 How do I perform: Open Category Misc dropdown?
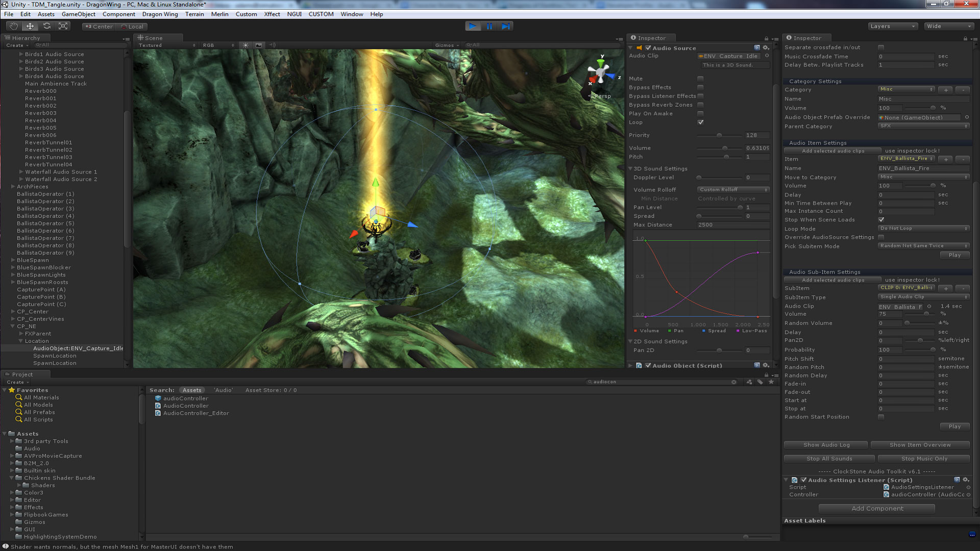(x=906, y=89)
